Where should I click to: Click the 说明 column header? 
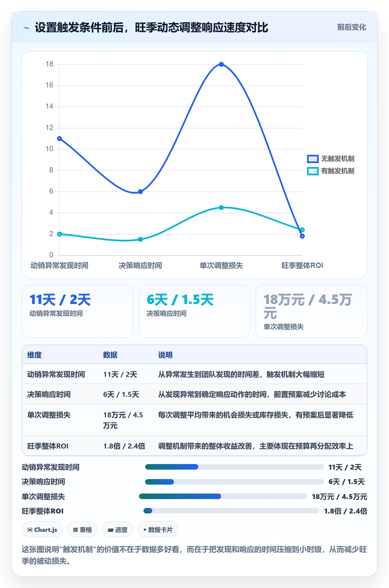click(x=165, y=355)
